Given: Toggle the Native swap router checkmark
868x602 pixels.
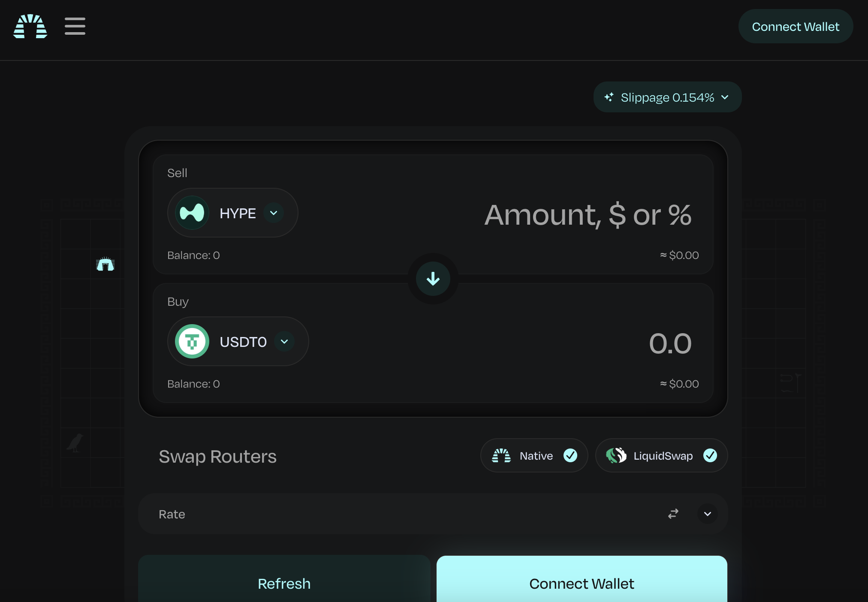Looking at the screenshot, I should (x=571, y=455).
